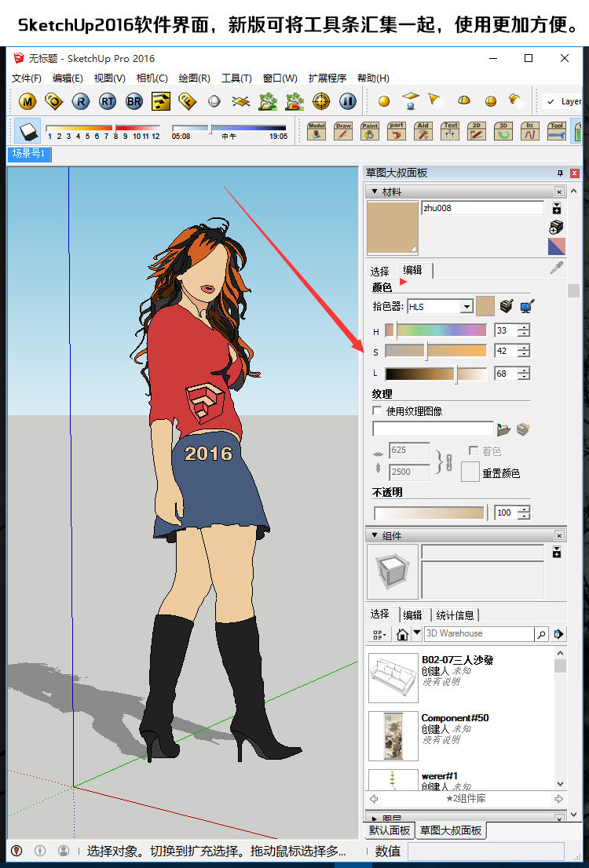Click the gold half-dome toolbar icon
Viewport: 589px width, 868px height.
tap(464, 100)
